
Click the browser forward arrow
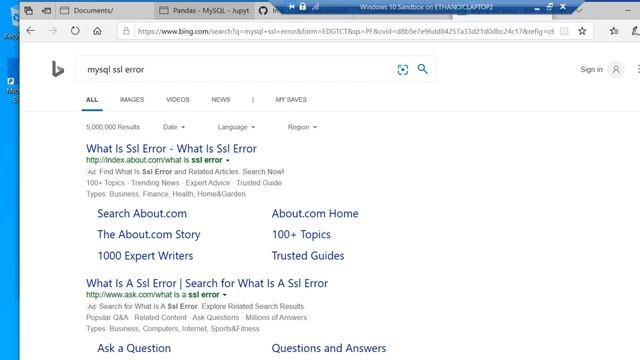pyautogui.click(x=53, y=31)
